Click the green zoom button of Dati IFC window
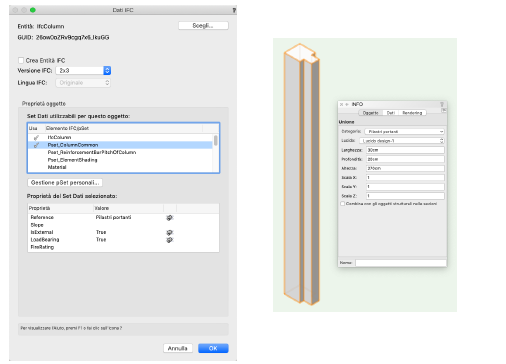The height and width of the screenshot is (364, 506). click(x=33, y=10)
